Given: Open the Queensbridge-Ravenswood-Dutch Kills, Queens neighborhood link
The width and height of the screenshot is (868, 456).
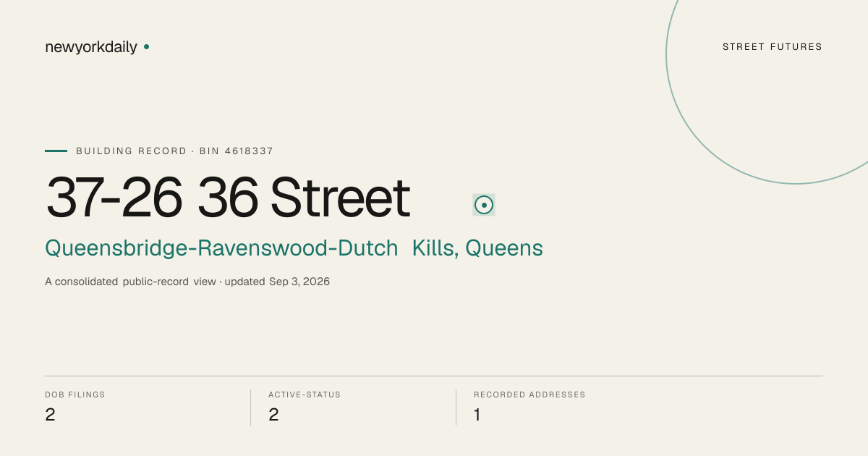Looking at the screenshot, I should tap(294, 248).
